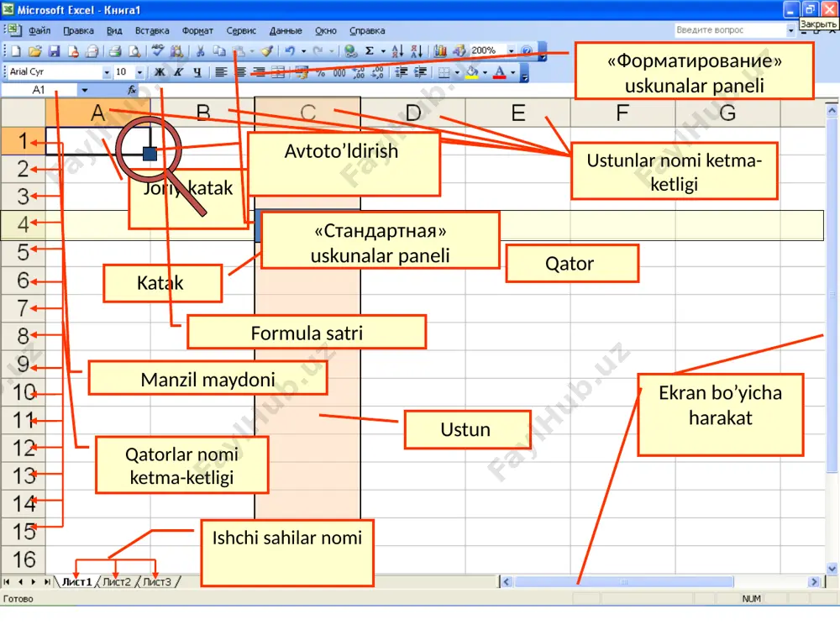Open Print Preview with the magnifier page icon
840x630 pixels.
point(134,51)
